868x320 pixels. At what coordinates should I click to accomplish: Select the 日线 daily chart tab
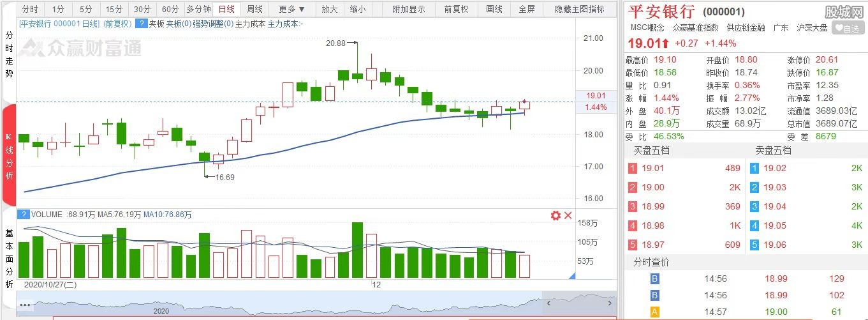click(226, 9)
